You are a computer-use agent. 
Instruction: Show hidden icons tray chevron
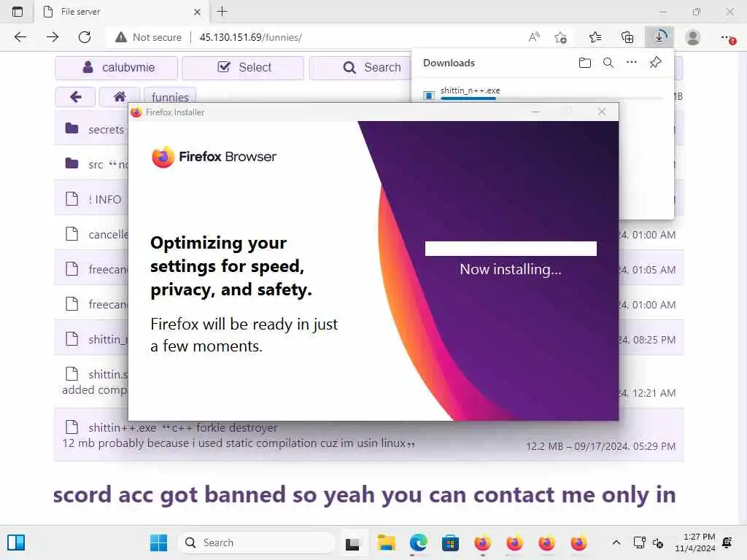pos(616,542)
